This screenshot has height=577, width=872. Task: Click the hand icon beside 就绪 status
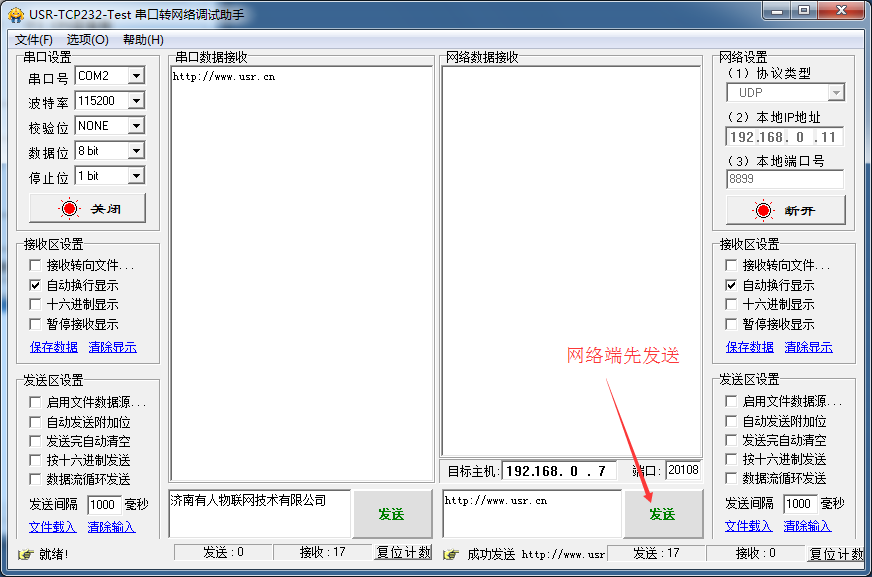point(25,554)
